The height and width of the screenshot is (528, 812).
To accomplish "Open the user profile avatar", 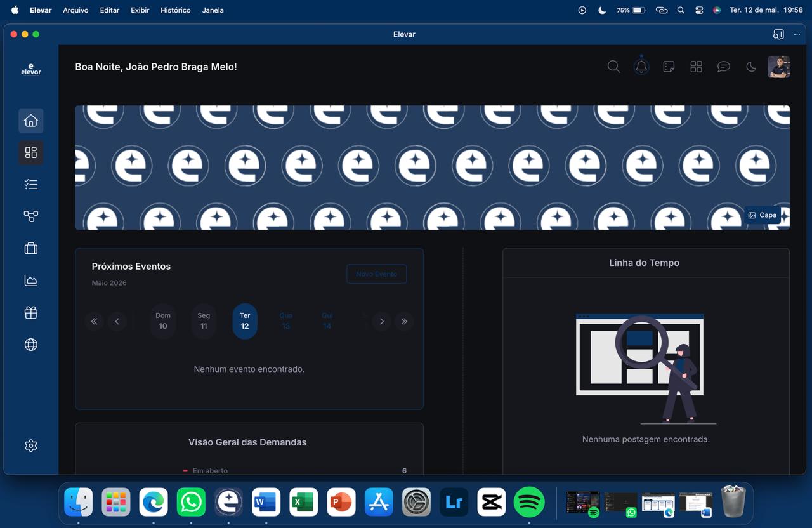I will point(778,67).
